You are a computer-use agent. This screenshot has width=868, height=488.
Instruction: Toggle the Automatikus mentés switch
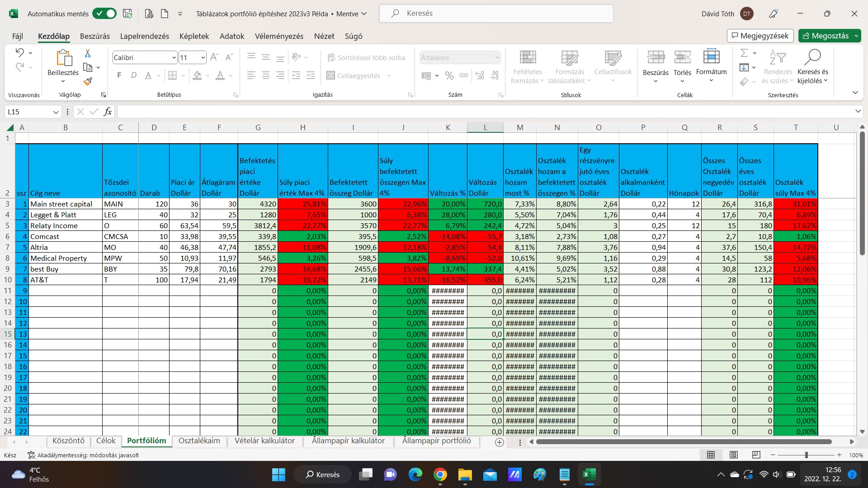pyautogui.click(x=104, y=14)
